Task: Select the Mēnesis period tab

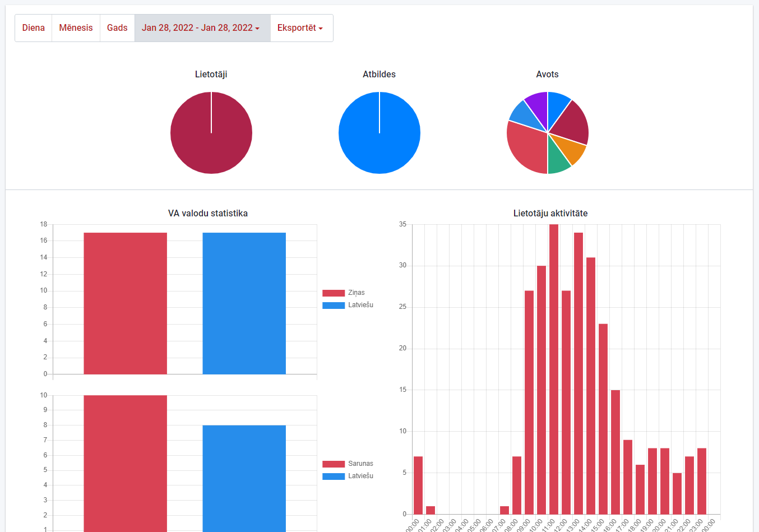Action: coord(76,28)
